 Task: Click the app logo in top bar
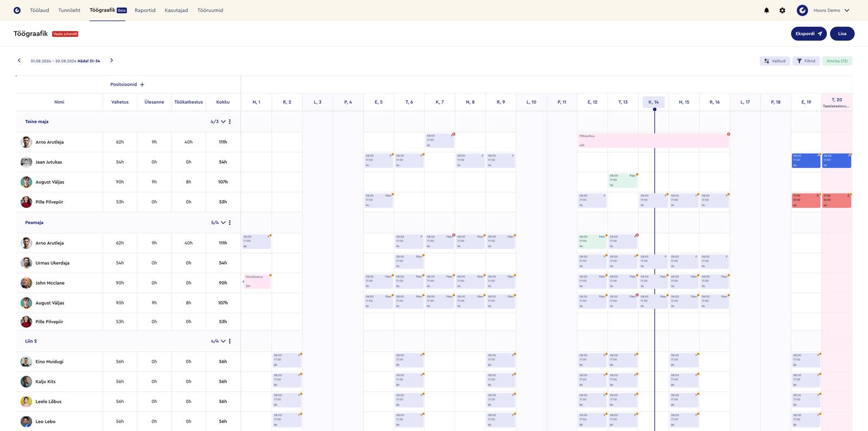click(x=17, y=10)
